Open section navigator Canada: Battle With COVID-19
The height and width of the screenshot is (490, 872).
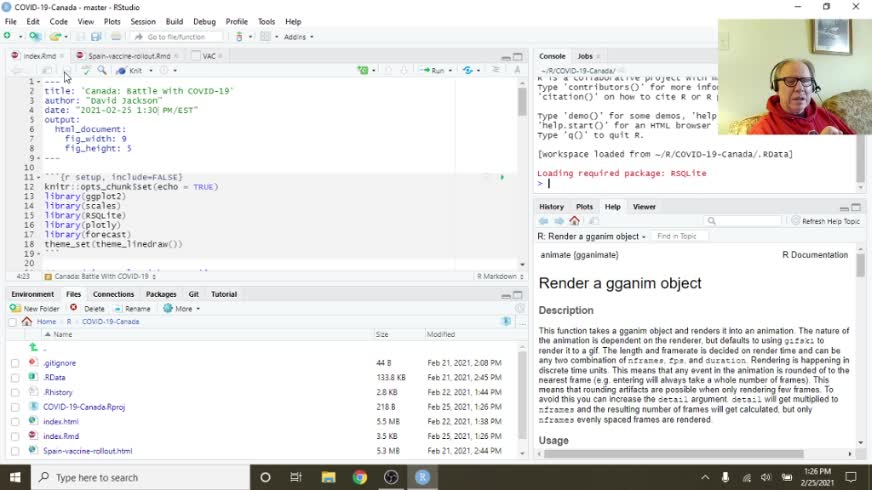point(100,276)
